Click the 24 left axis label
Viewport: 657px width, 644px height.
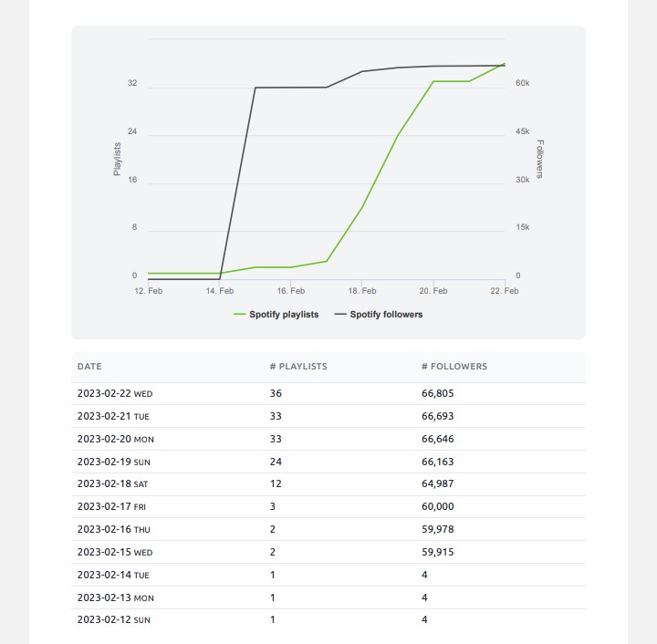132,131
